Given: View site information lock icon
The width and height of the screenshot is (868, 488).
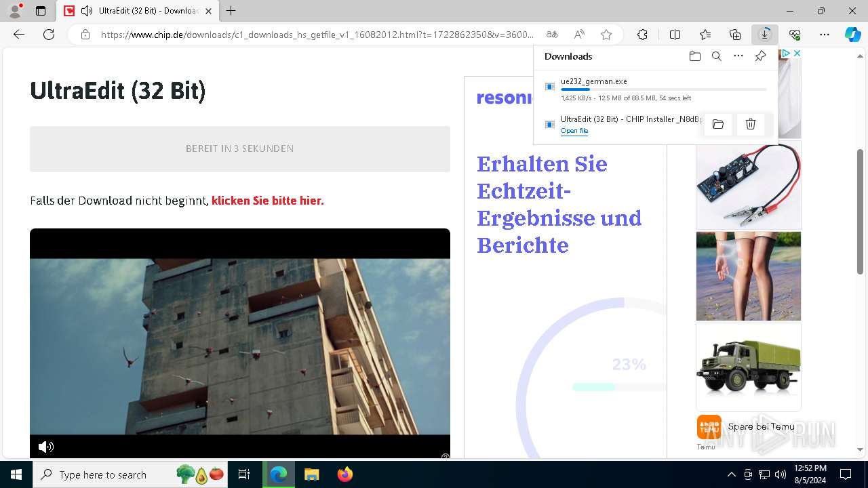Looking at the screenshot, I should (85, 35).
